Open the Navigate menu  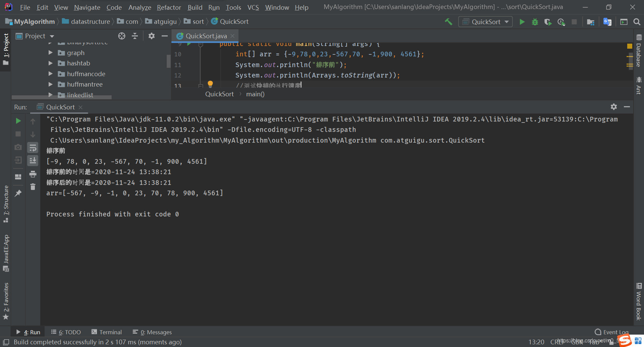click(x=87, y=7)
